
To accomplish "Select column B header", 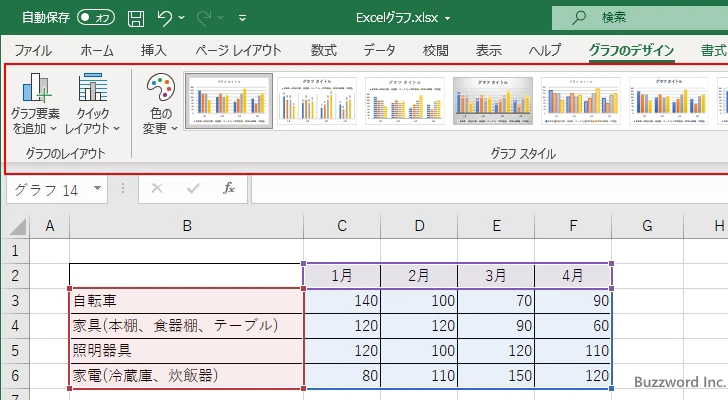I will [187, 226].
